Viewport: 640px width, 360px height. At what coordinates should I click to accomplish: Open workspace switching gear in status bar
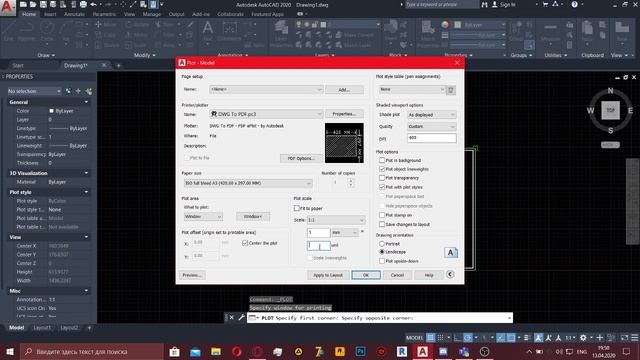(583, 338)
